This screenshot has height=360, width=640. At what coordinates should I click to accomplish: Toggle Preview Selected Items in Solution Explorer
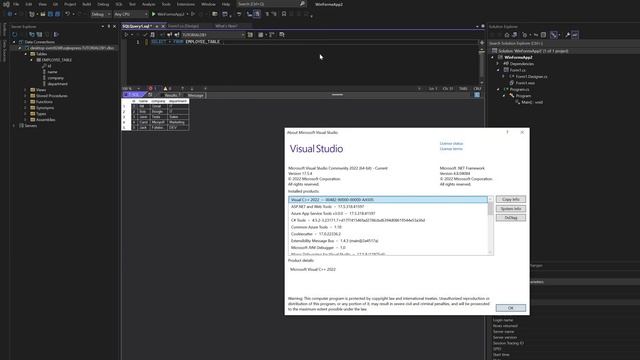(575, 35)
